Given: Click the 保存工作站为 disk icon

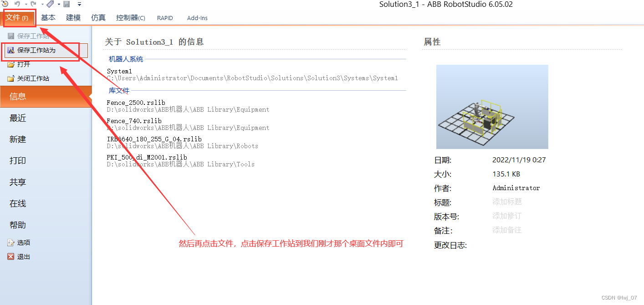Looking at the screenshot, I should coord(11,50).
